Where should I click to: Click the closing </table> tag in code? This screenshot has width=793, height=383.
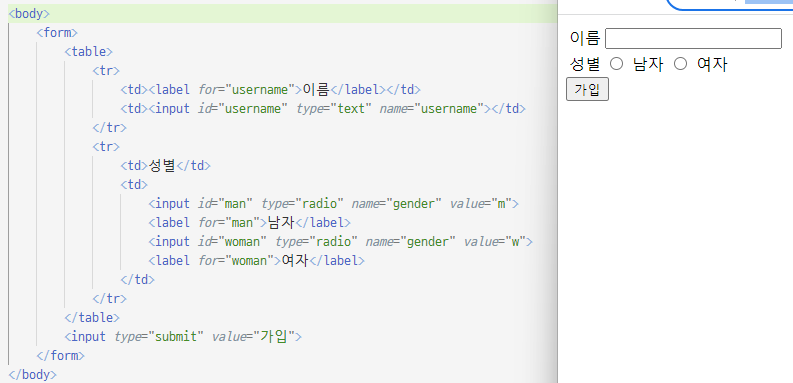point(92,318)
